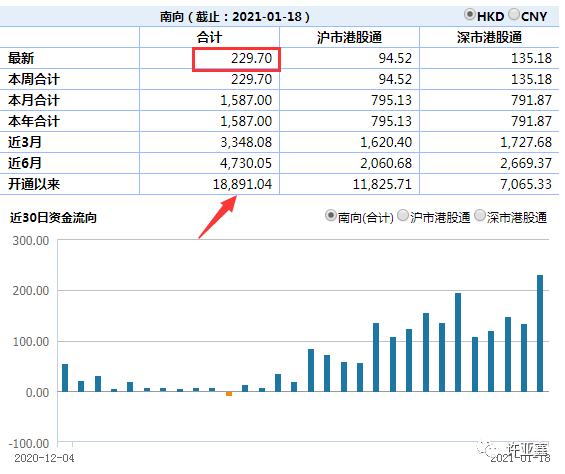Click the 近3月 row label
The height and width of the screenshot is (474, 565).
pos(25,142)
